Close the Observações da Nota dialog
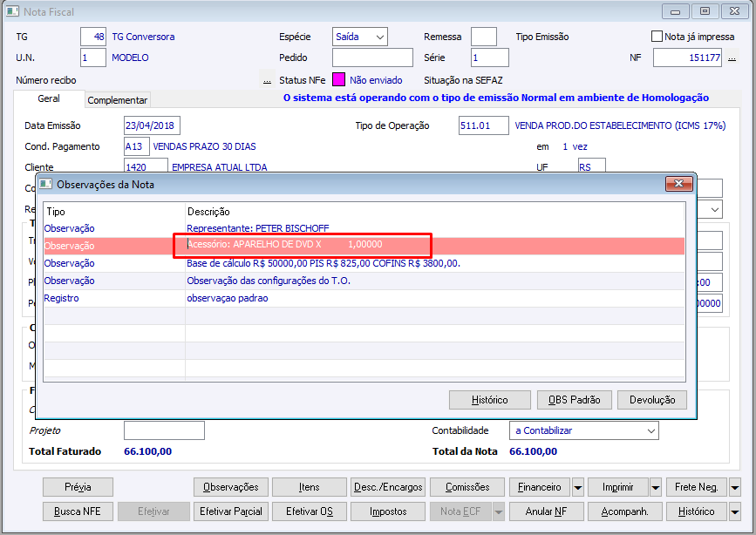Screen dimensions: 756x535 tap(679, 184)
